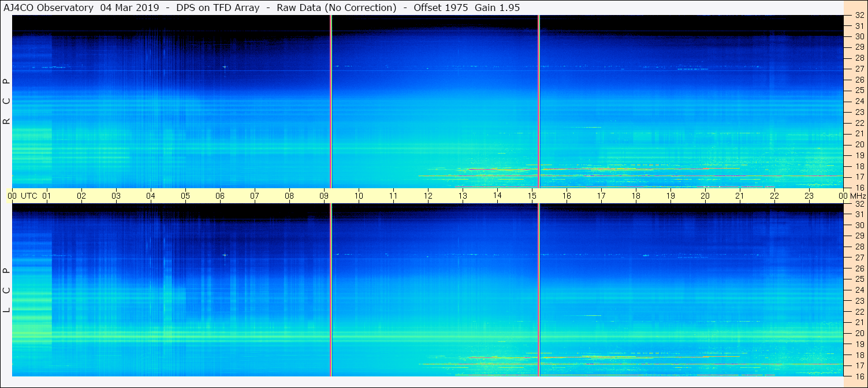Viewport: 868px width, 388px height.
Task: Click the 10 hour tick label
Action: coord(359,196)
